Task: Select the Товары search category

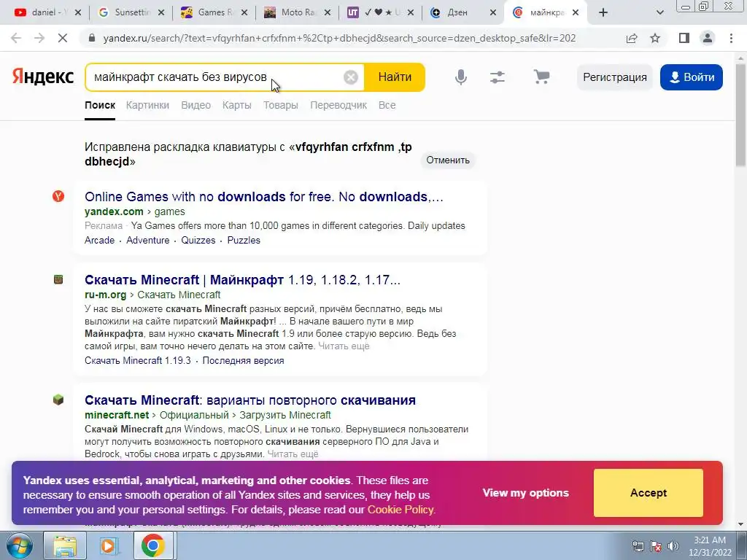Action: pos(281,105)
